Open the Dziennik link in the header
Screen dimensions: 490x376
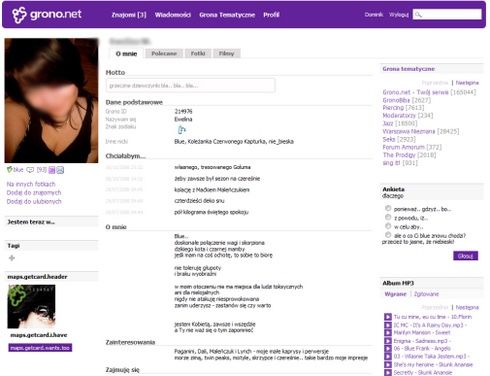tap(374, 15)
